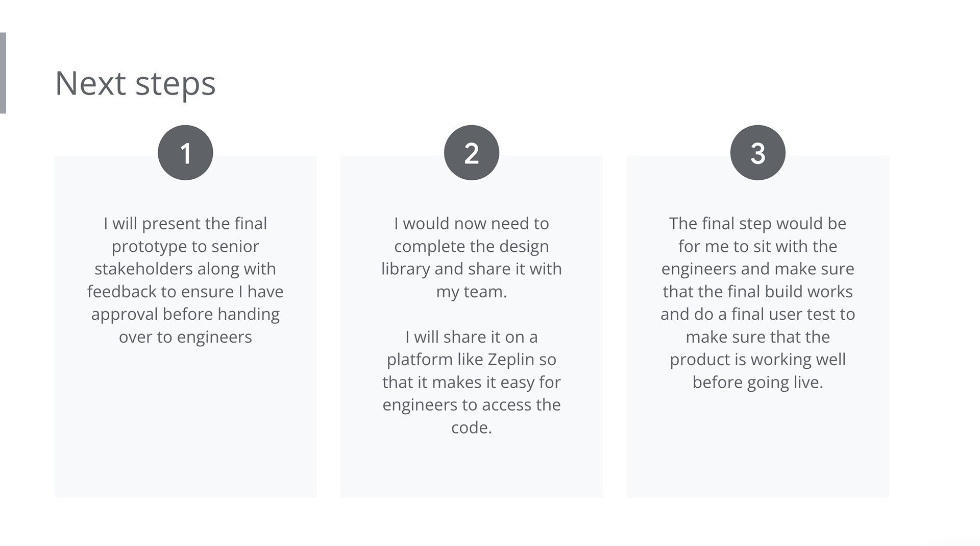
Task: Click the "product is working well" line
Action: coord(758,360)
